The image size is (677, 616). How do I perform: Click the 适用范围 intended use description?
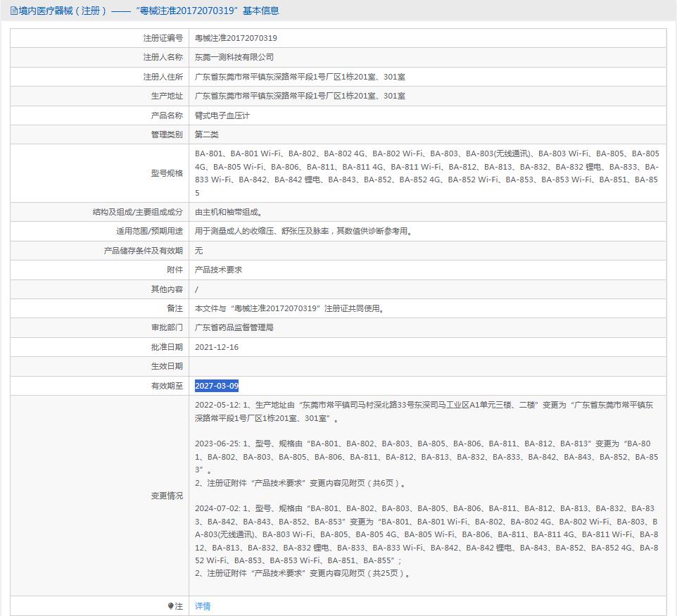coord(303,231)
